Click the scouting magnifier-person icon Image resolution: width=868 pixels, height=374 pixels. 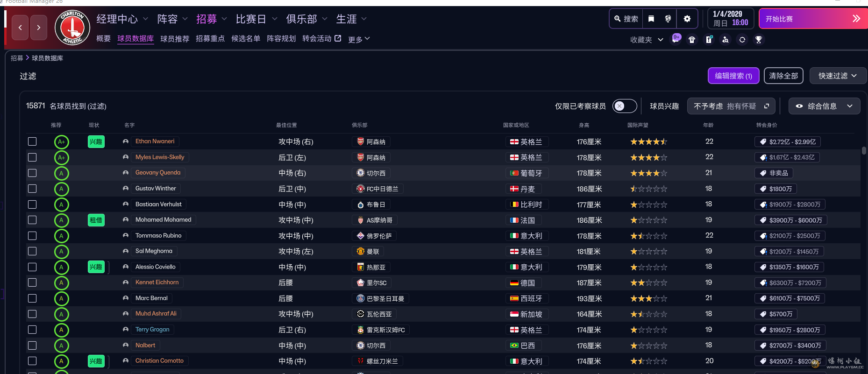pyautogui.click(x=725, y=40)
